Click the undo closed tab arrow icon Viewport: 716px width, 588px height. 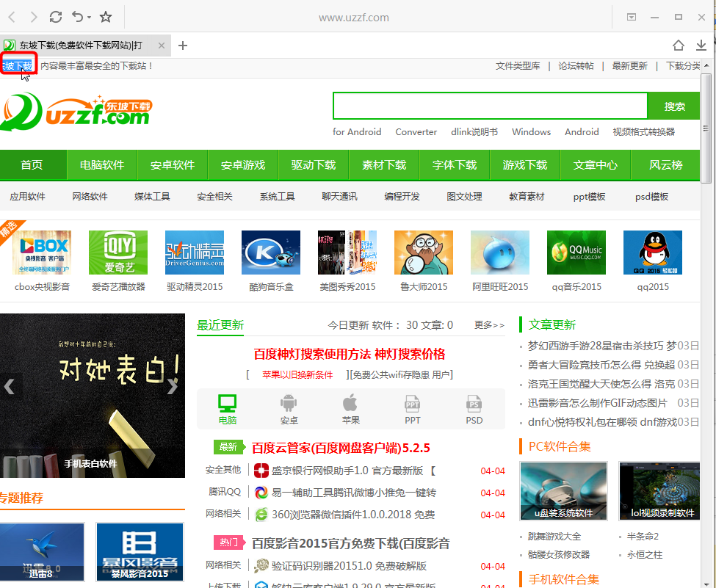click(x=77, y=18)
